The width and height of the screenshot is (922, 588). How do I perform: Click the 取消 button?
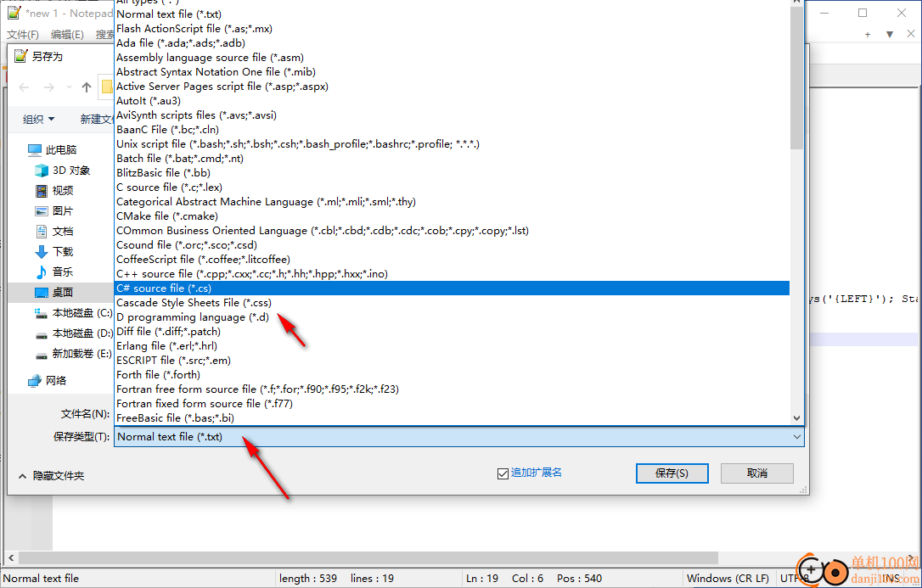[x=757, y=473]
